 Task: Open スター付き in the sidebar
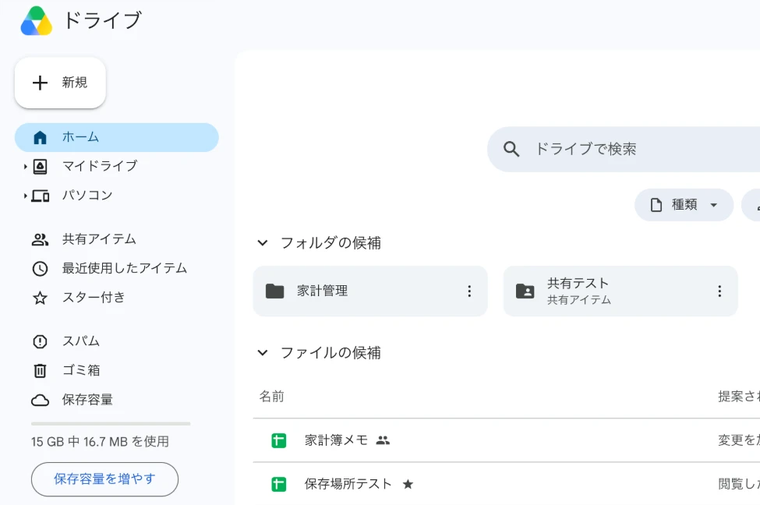point(117,298)
